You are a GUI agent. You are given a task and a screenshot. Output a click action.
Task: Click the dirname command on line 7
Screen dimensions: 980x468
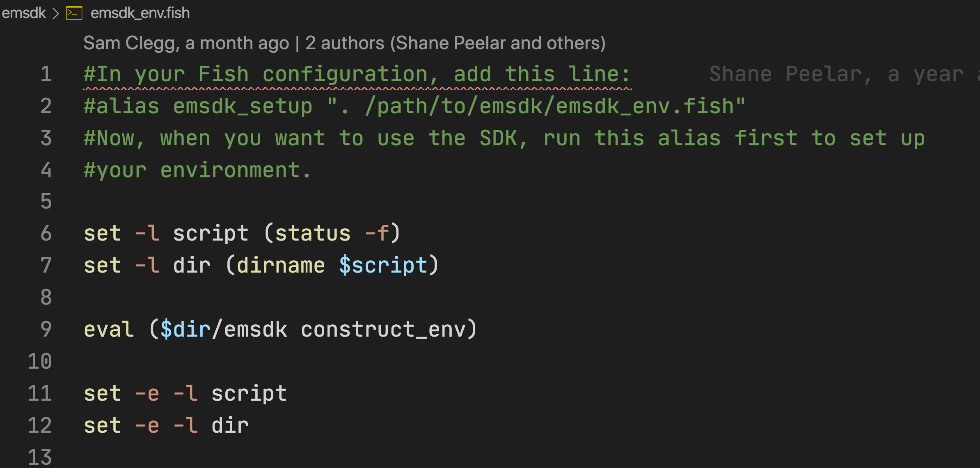coord(281,265)
